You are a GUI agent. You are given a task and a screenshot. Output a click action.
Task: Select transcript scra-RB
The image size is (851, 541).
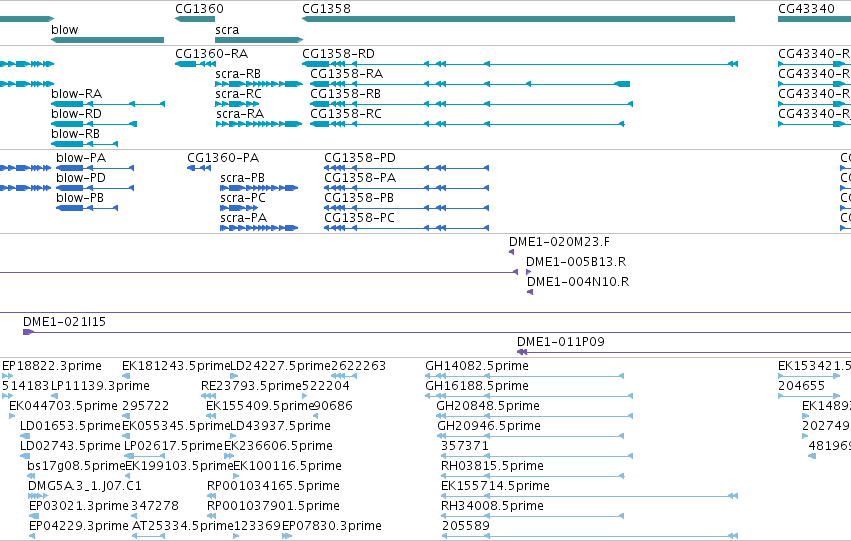point(259,84)
